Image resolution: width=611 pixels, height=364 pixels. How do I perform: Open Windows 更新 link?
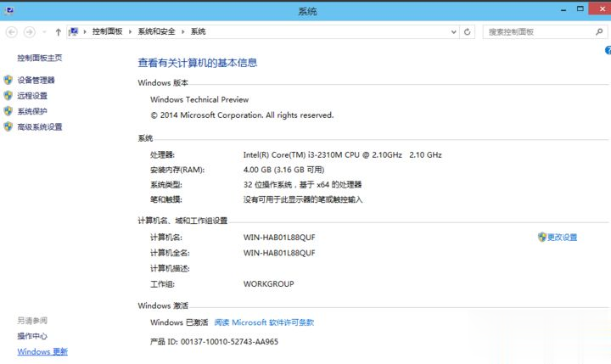42,351
